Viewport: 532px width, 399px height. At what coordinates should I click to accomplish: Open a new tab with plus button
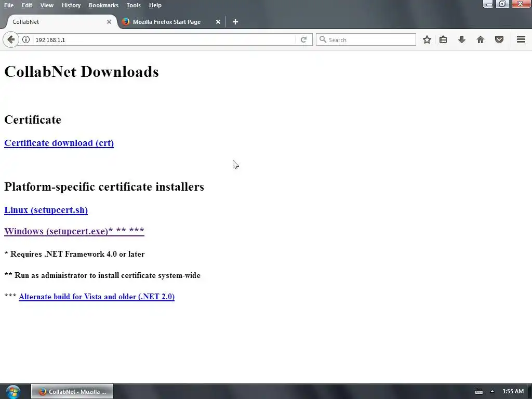click(235, 22)
